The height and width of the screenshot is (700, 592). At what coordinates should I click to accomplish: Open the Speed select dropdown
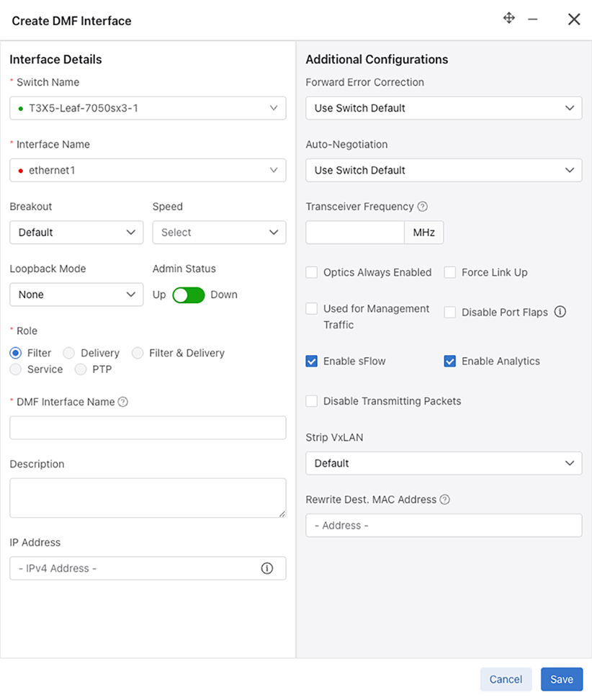(x=219, y=233)
